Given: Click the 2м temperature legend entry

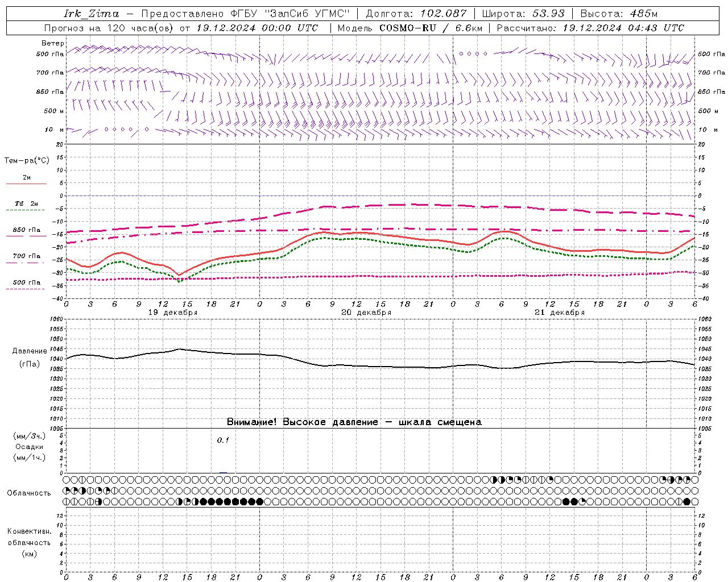Looking at the screenshot, I should pyautogui.click(x=27, y=177).
